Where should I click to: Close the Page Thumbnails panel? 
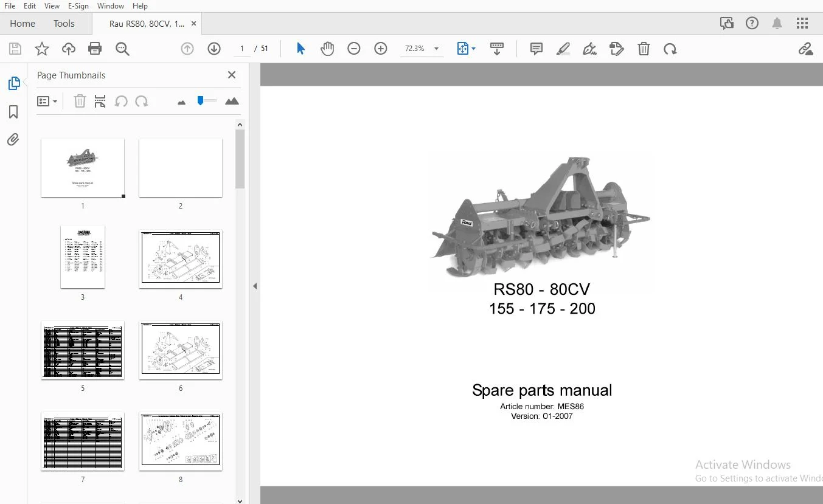pos(232,75)
